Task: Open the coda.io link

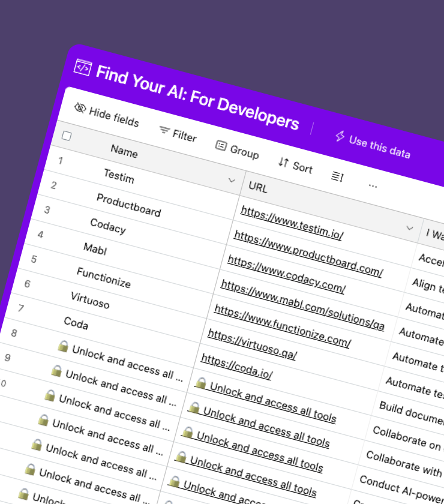Action: (x=237, y=367)
